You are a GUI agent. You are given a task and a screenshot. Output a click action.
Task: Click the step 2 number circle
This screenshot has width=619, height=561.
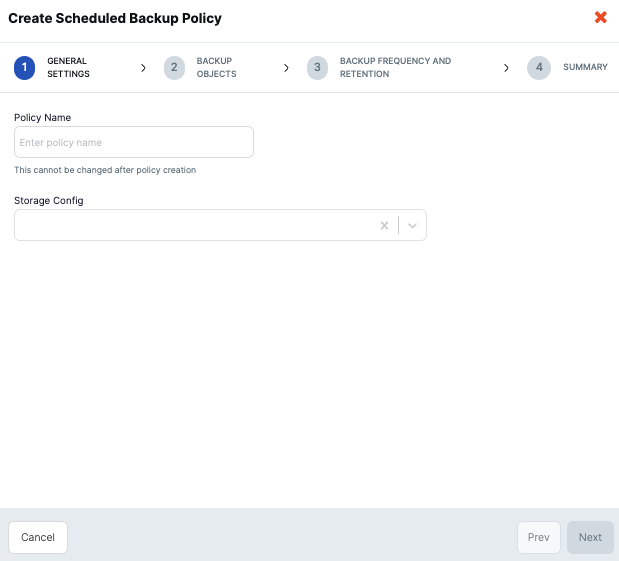174,68
